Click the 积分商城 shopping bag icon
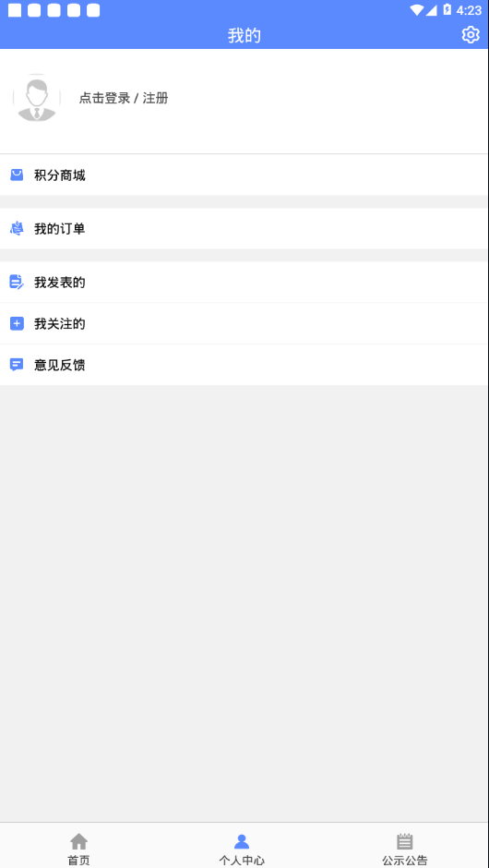 click(x=17, y=175)
